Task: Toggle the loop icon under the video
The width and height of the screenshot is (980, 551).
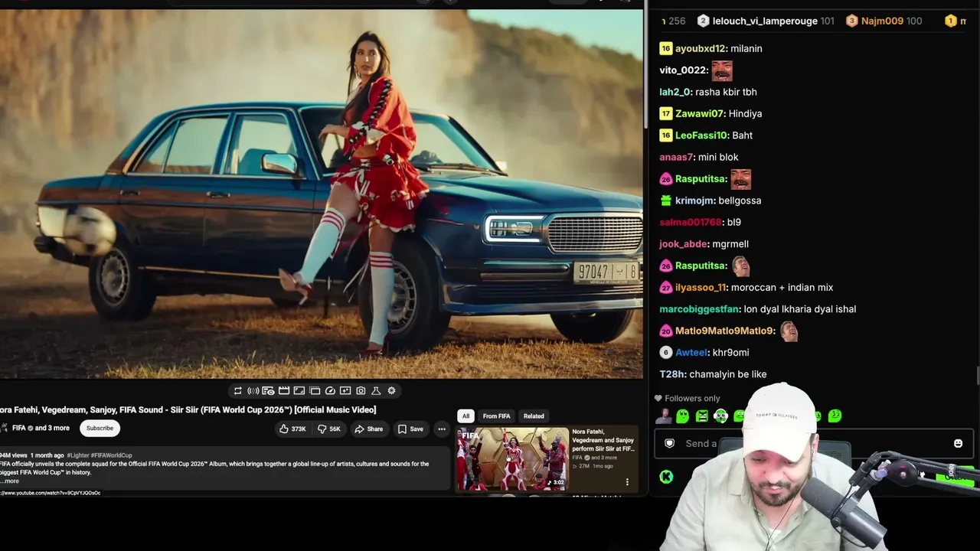Action: (x=238, y=390)
